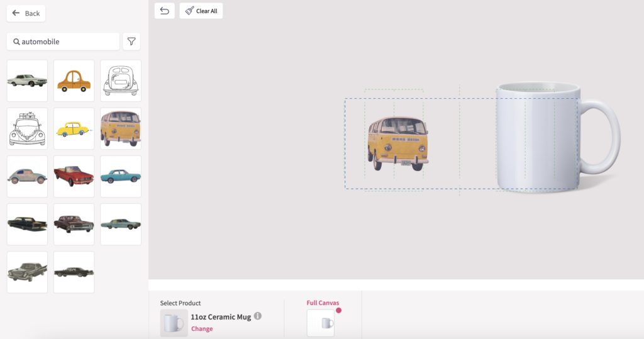Click the undo arrow icon
The height and width of the screenshot is (339, 644).
click(x=164, y=11)
